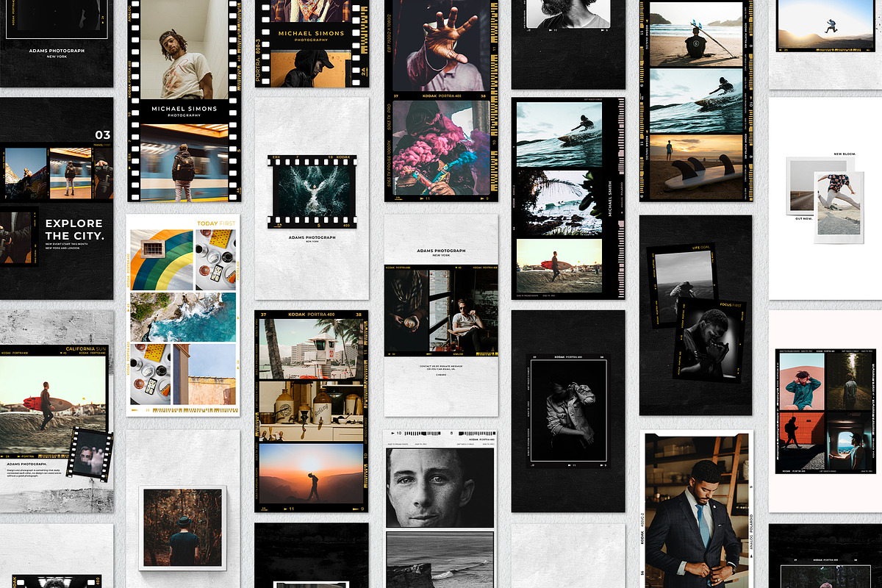Click the 'OUT NOW.' caption
Image resolution: width=882 pixels, height=588 pixels.
[803, 218]
